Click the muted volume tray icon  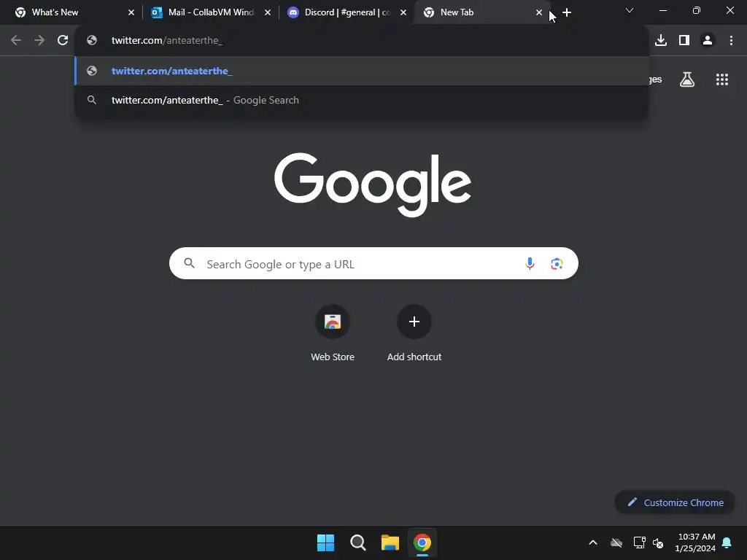click(658, 542)
